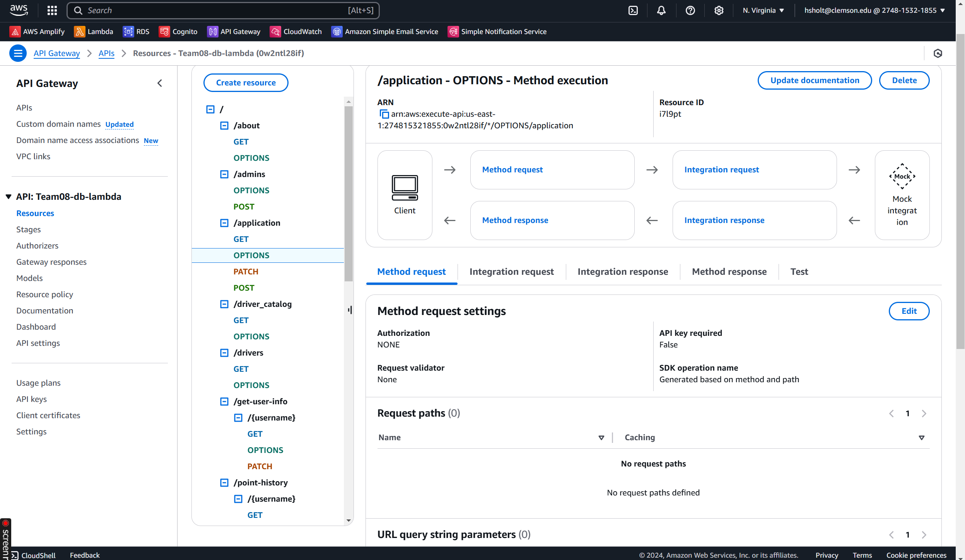Viewport: 965px width, 560px height.
Task: Switch to the Method response tab
Action: (729, 272)
